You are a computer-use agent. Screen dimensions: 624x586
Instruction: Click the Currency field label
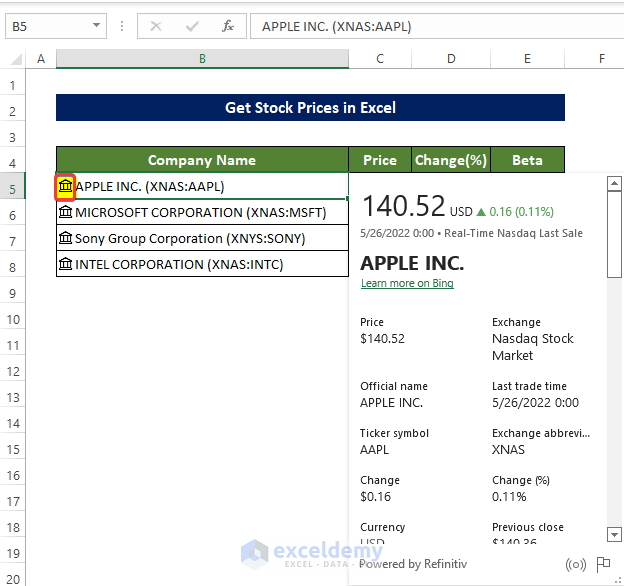[382, 527]
